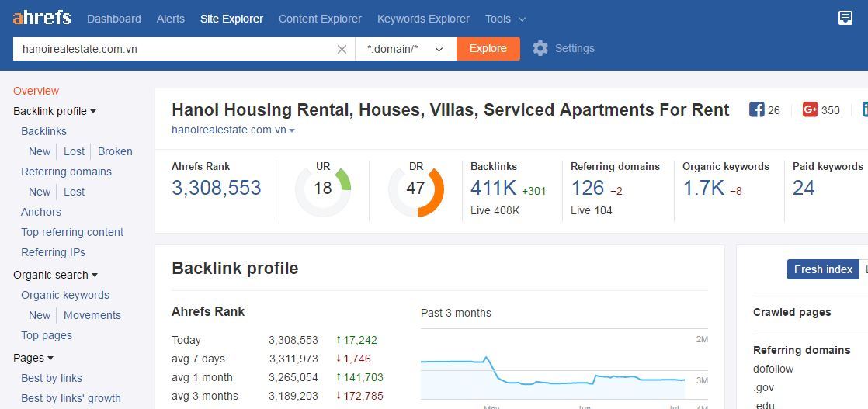The width and height of the screenshot is (868, 409).
Task: Open the Dashboard menu
Action: pos(114,19)
